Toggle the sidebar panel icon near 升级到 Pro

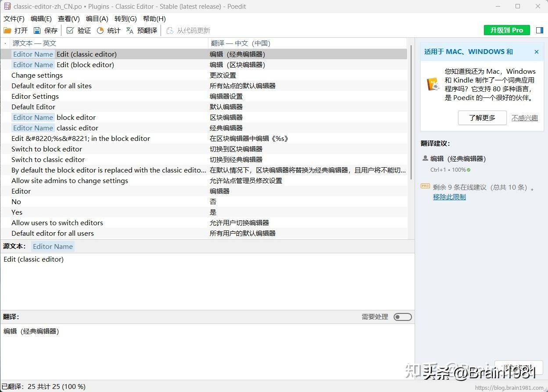click(539, 30)
